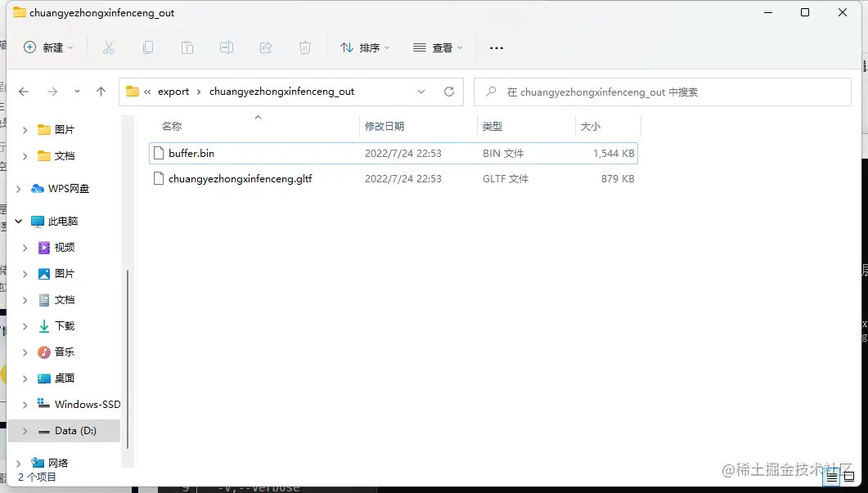Click the search box for chuangyezhongxinfenceng_out
The image size is (868, 493).
click(662, 92)
